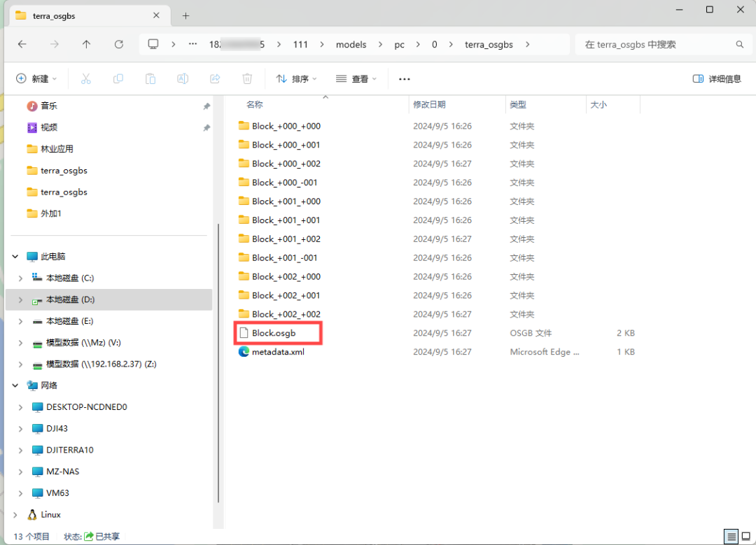756x545 pixels.
Task: Click the Rename icon in toolbar
Action: coord(183,78)
